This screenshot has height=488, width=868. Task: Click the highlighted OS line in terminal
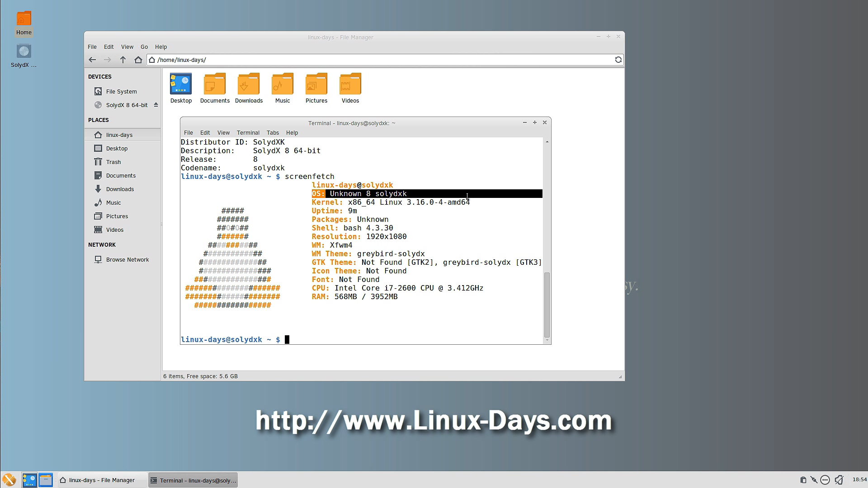(427, 193)
